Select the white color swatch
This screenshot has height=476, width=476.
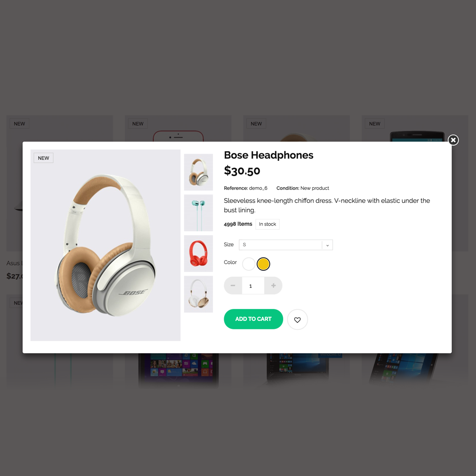pyautogui.click(x=248, y=264)
